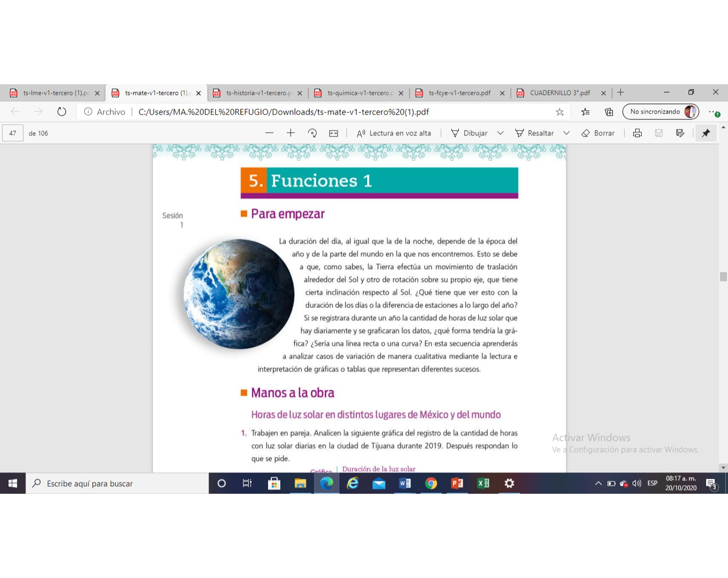Open the Collections icon in toolbar
The width and height of the screenshot is (728, 578).
pyautogui.click(x=609, y=112)
